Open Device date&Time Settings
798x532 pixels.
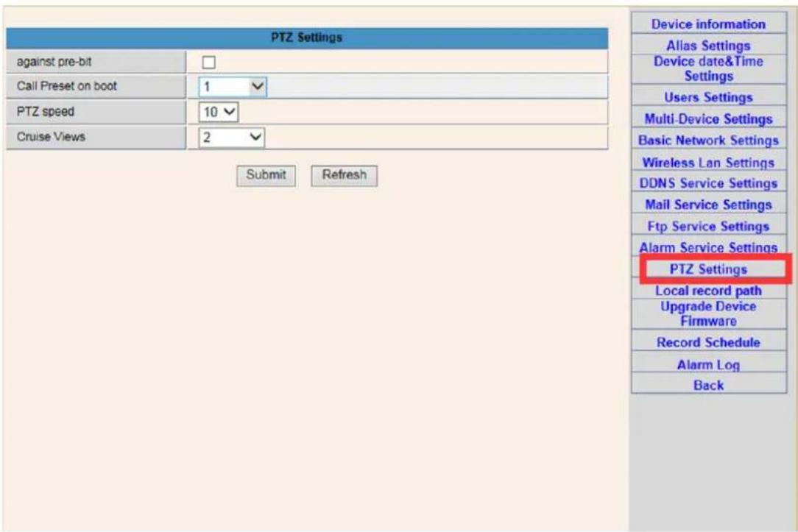click(x=708, y=68)
